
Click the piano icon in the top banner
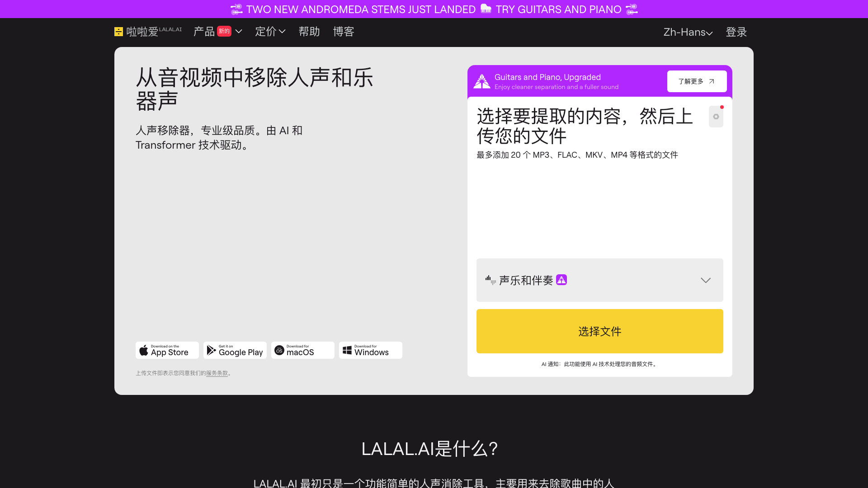[486, 9]
